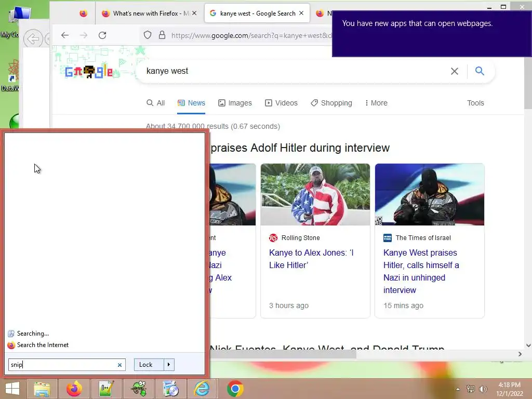Image resolution: width=532 pixels, height=399 pixels.
Task: Expand the arrow beside the Lock button
Action: pyautogui.click(x=169, y=365)
